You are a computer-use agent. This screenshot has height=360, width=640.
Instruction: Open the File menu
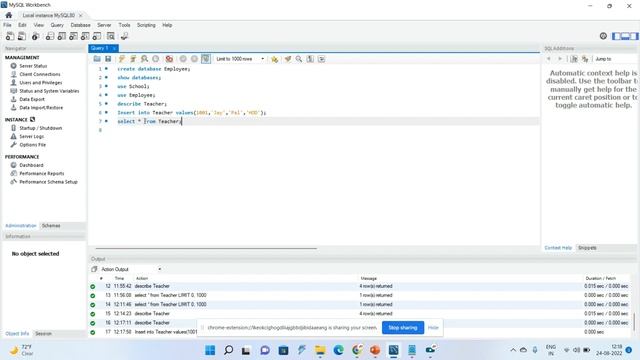click(x=7, y=25)
